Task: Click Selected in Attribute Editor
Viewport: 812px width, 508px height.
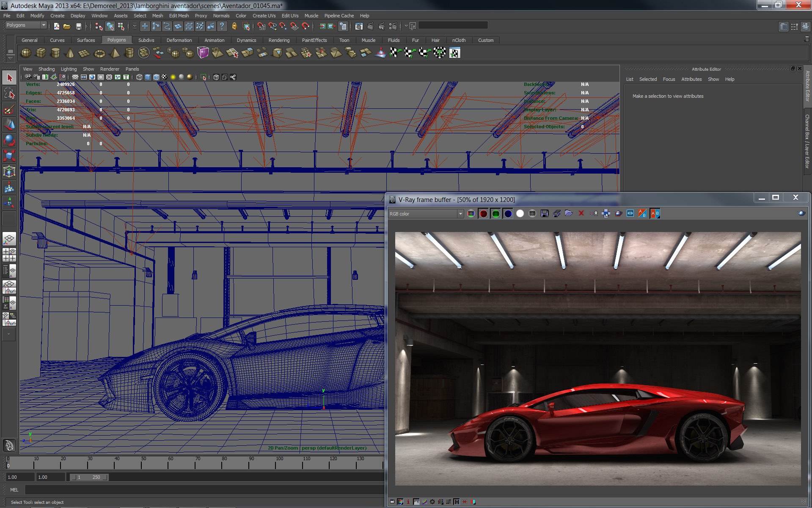Action: pyautogui.click(x=648, y=79)
